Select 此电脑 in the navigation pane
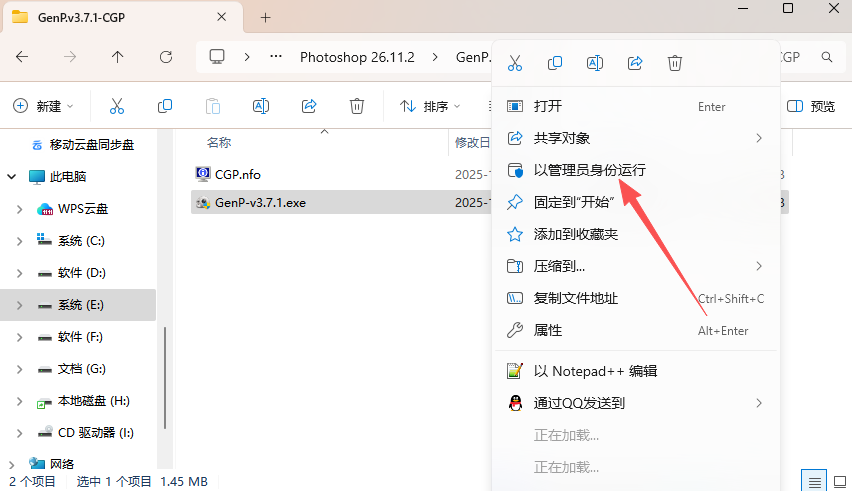Viewport: 852px width, 491px height. (x=68, y=177)
